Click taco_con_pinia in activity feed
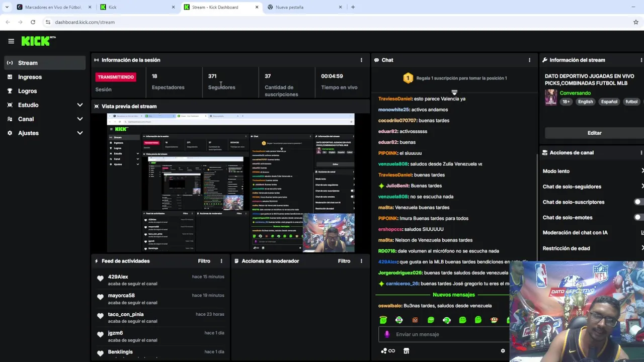 point(126,314)
